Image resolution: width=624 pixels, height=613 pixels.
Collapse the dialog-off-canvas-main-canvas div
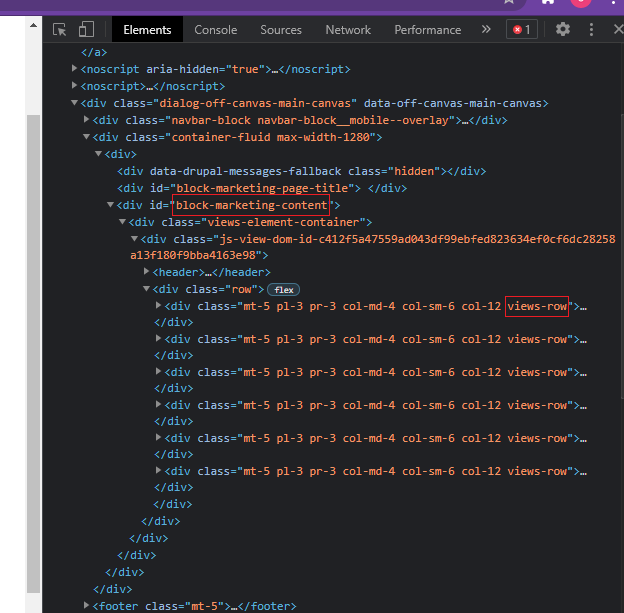click(74, 103)
